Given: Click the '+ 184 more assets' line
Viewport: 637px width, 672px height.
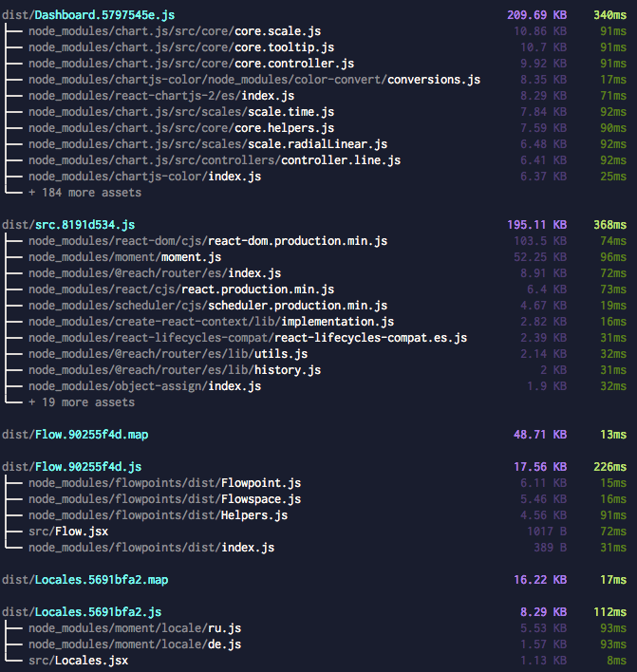Looking at the screenshot, I should click(84, 193).
